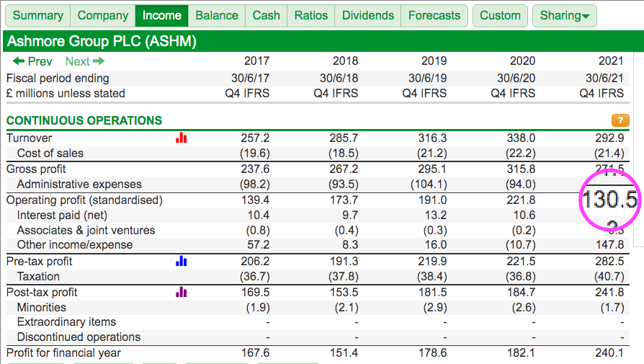Click the £ millions unless stated label
Screen dimensions: 644x364
[66, 93]
